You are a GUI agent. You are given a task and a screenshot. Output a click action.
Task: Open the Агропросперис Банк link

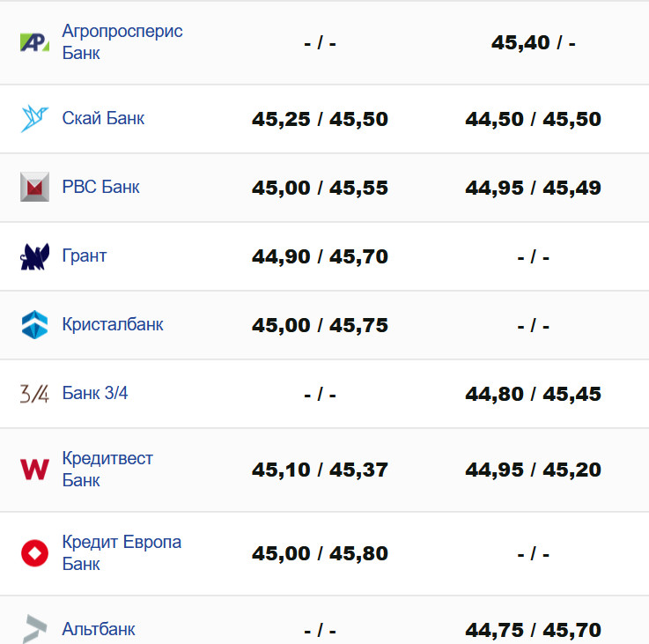point(122,42)
